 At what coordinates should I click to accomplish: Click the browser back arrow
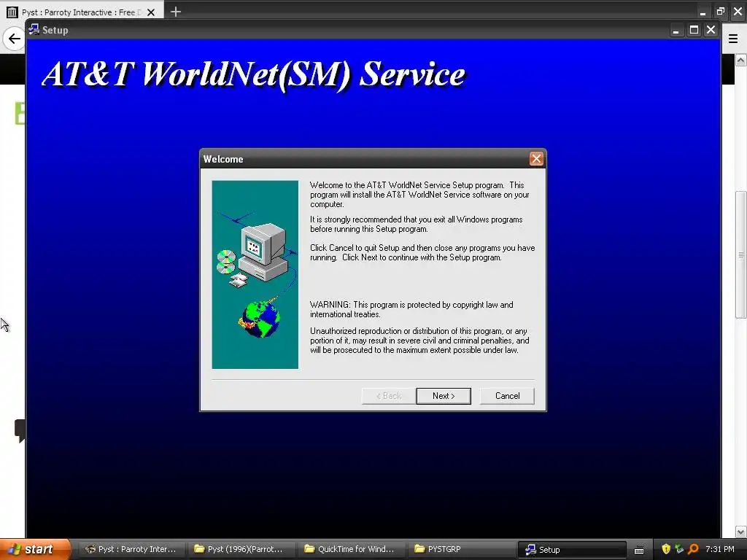15,39
